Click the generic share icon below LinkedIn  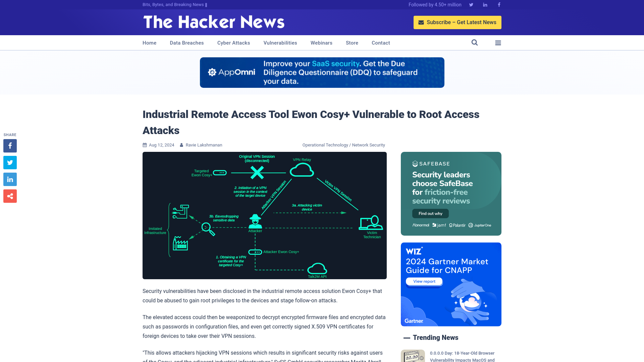pos(10,196)
